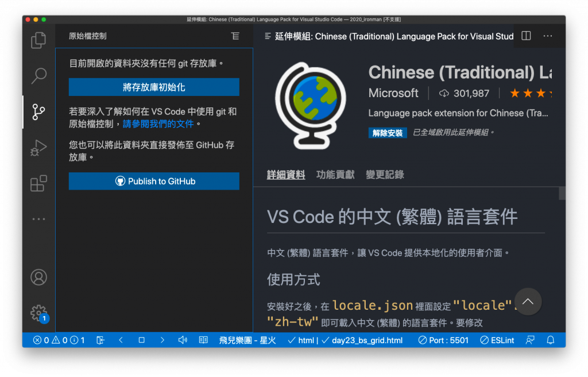Click next track arrow in status bar

point(162,340)
